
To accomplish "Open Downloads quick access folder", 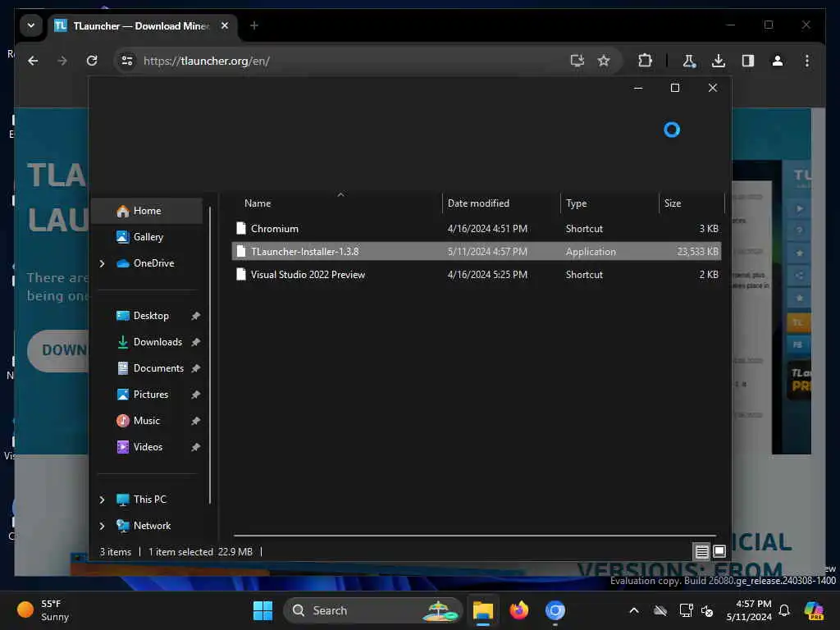I will pos(157,342).
